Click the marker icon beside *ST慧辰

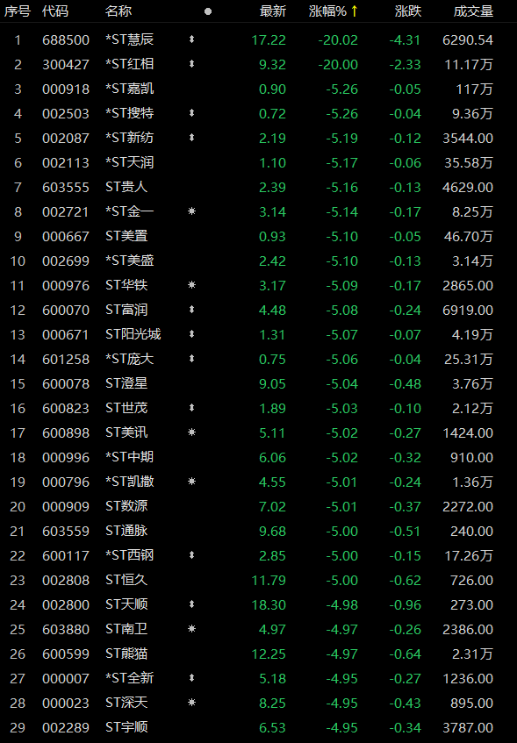191,40
